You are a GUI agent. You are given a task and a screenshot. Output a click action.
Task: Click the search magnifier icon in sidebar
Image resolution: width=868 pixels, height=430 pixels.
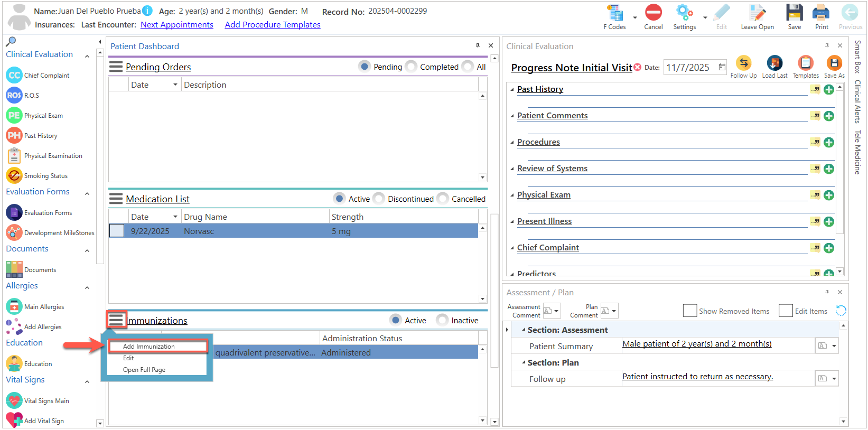tap(11, 41)
